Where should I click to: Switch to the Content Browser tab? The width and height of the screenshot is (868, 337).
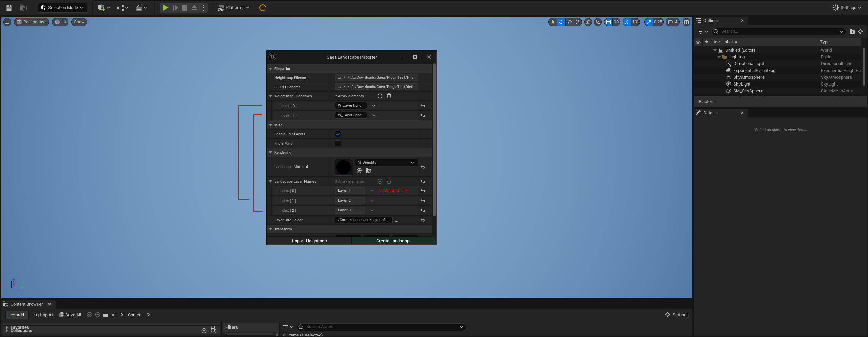(x=26, y=304)
